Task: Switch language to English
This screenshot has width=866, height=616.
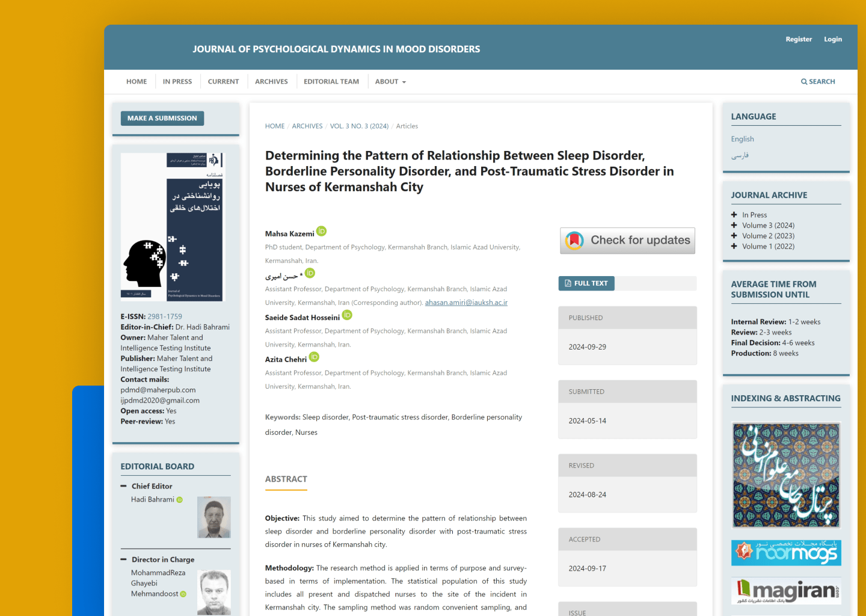Action: tap(743, 139)
